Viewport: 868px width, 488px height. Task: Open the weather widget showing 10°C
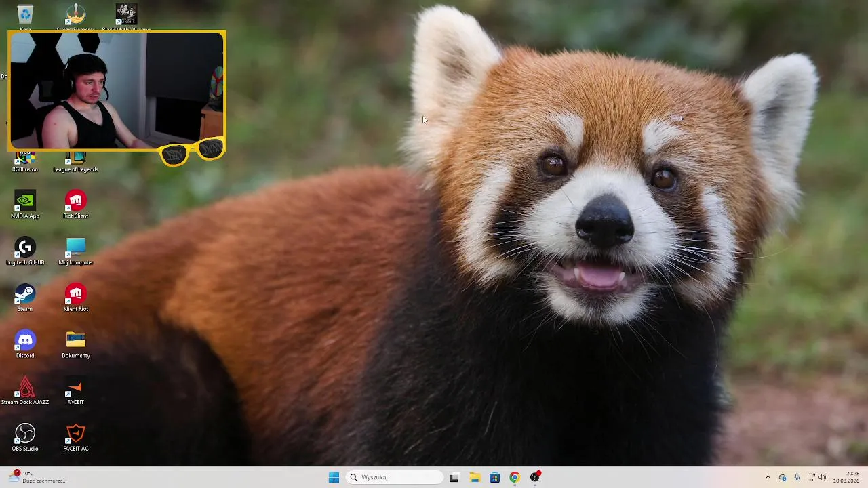38,477
